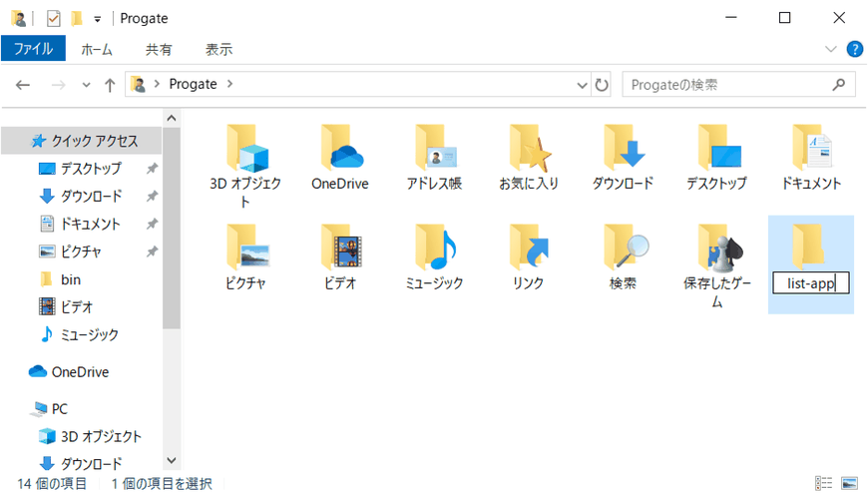Open the ファイル menu tab

tap(33, 49)
